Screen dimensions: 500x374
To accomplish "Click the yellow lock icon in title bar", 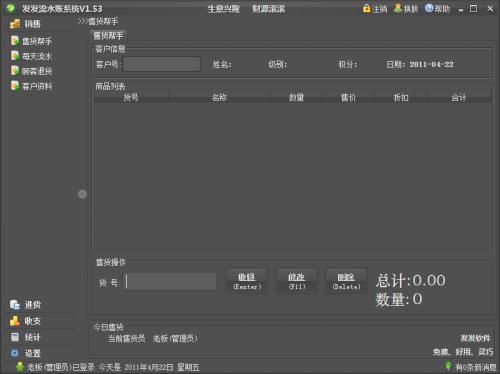I will coord(367,8).
